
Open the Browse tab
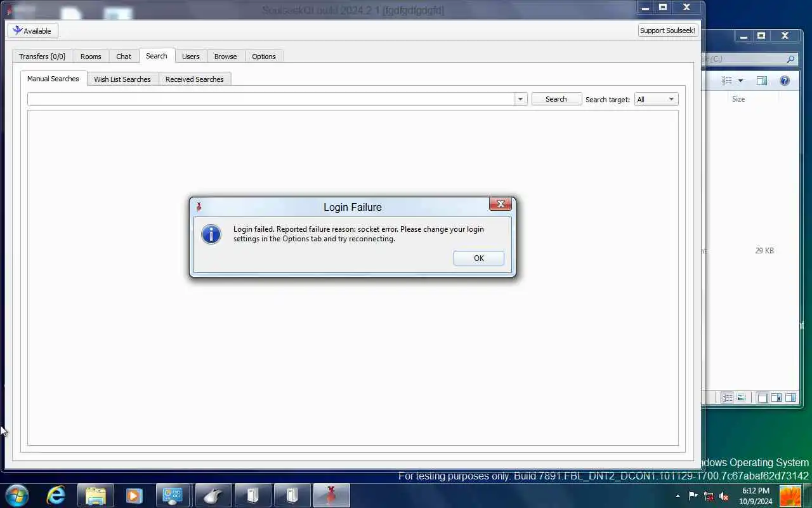(x=225, y=57)
